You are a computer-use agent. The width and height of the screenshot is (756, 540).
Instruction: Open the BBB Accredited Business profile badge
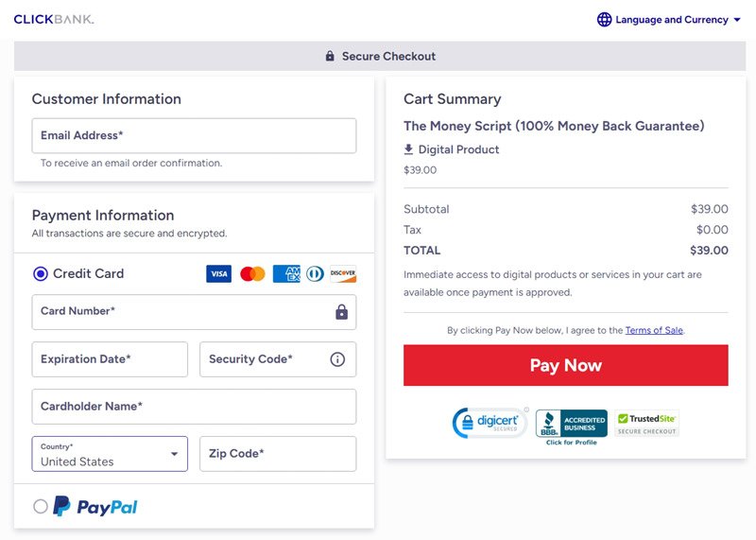point(572,427)
